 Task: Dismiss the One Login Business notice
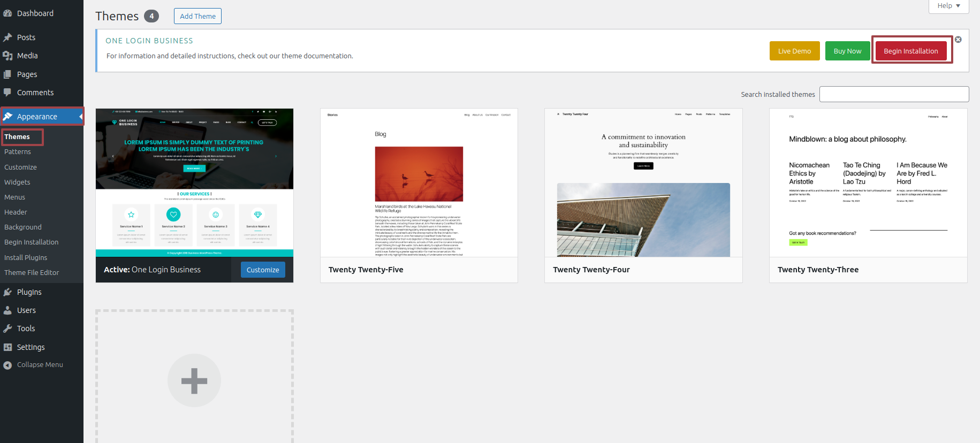click(x=958, y=40)
